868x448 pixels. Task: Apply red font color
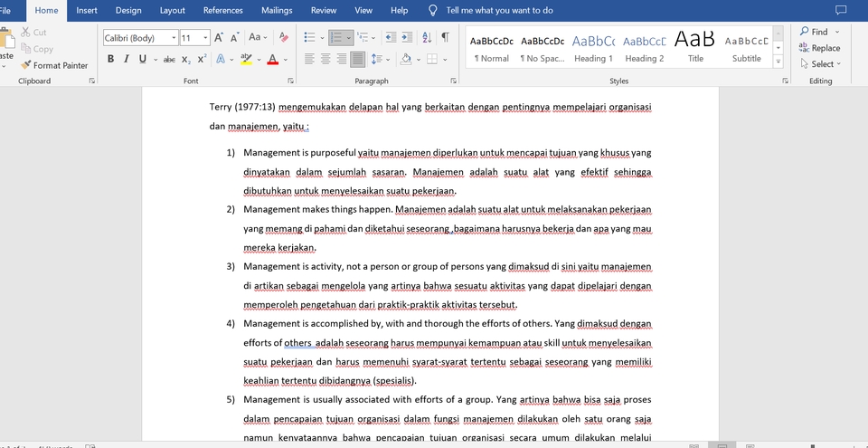coord(272,59)
